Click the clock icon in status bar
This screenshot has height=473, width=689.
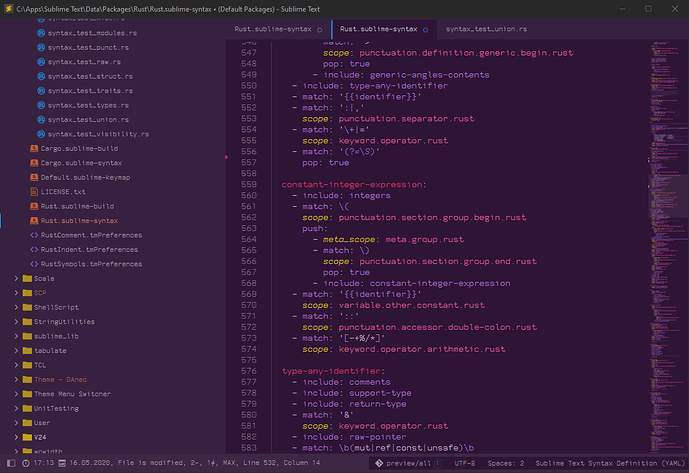point(26,463)
